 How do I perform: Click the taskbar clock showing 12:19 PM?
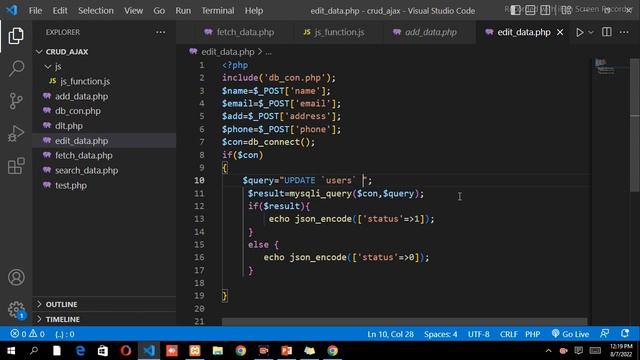(621, 351)
